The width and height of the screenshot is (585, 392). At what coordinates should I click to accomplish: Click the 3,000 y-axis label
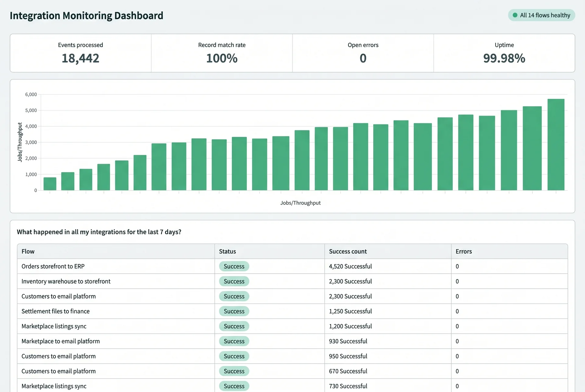[31, 142]
